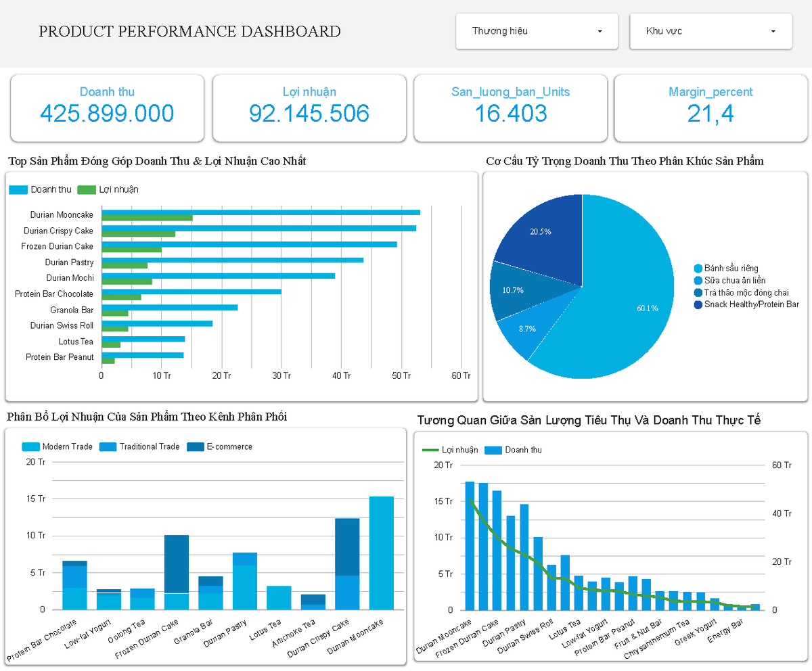Click the Trà thảo mộc đóng chai legend entry
This screenshot has width=812, height=671.
click(x=743, y=293)
